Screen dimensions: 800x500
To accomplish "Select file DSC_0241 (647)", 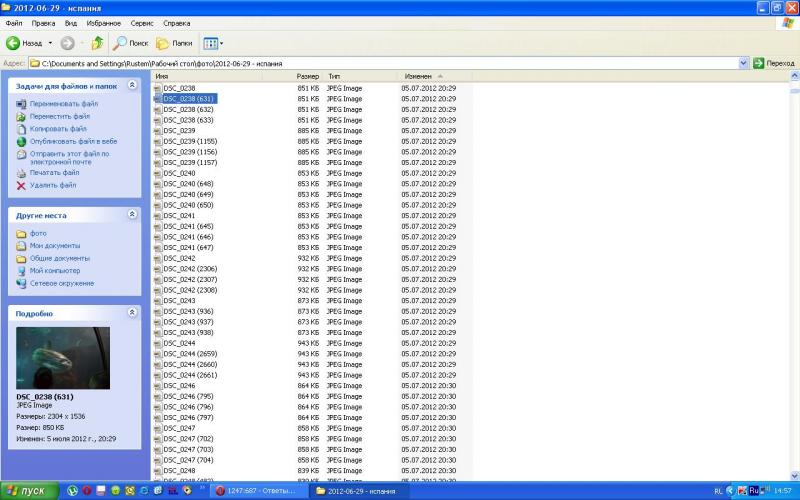I will coord(188,247).
